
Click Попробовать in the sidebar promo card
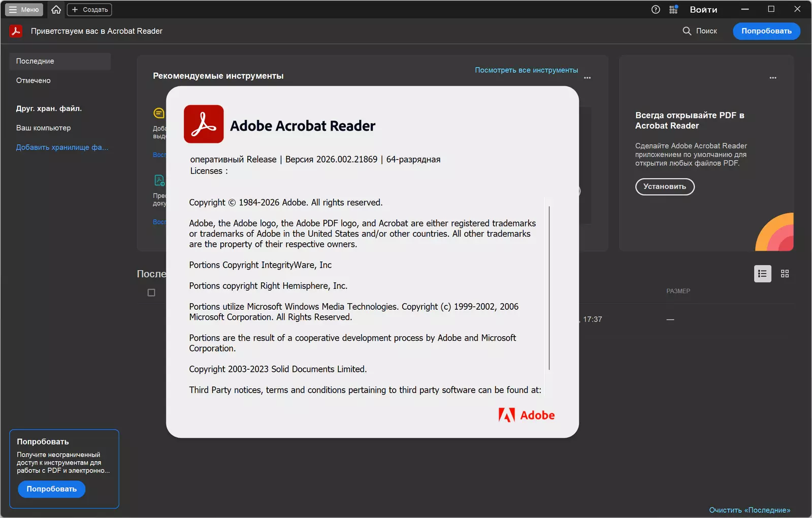pos(52,489)
